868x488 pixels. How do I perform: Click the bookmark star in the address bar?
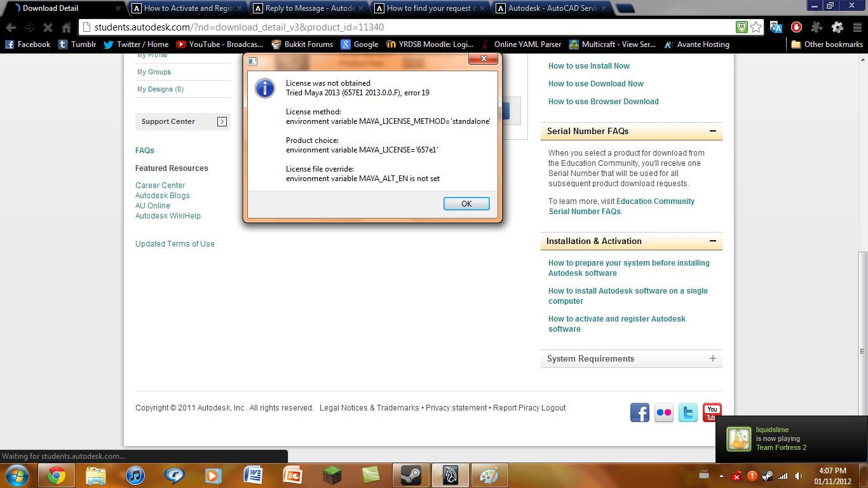point(755,27)
